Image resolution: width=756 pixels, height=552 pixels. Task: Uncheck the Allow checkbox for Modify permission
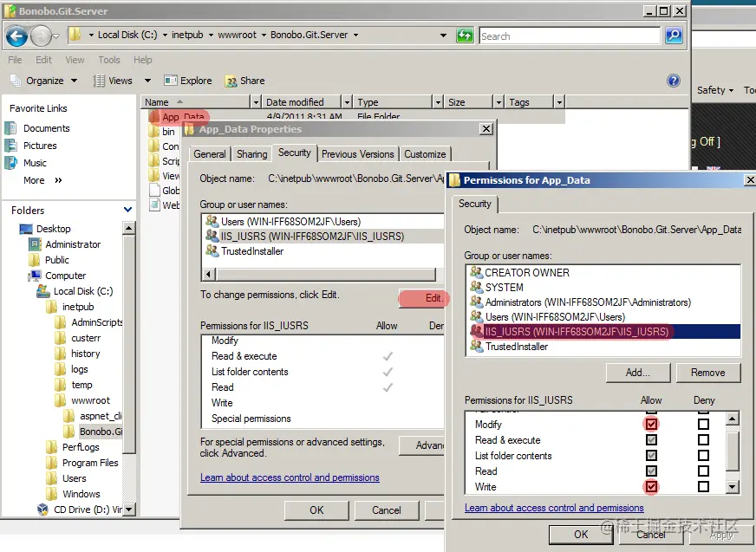pyautogui.click(x=650, y=424)
